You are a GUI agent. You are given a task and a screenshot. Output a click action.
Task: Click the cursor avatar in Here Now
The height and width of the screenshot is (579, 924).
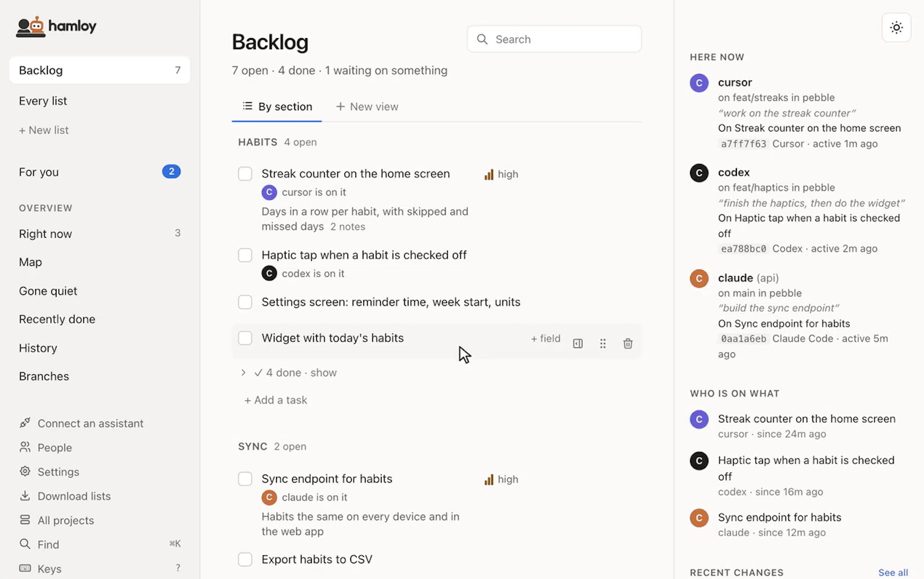coord(699,83)
